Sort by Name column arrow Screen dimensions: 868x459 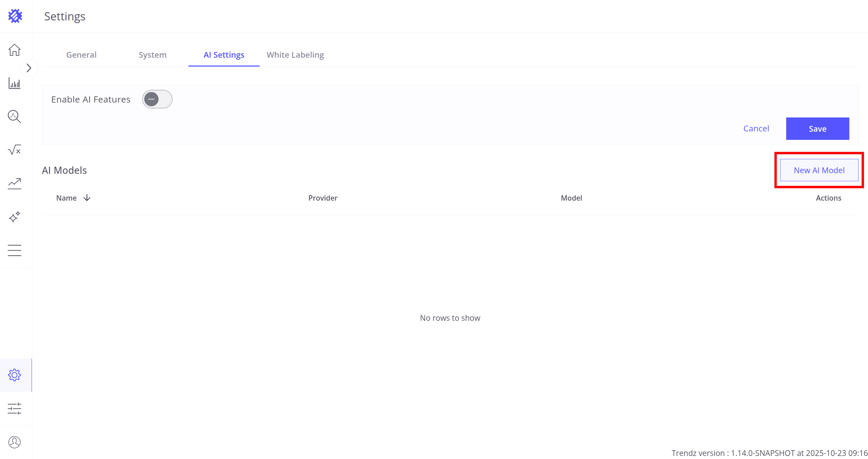coord(87,198)
